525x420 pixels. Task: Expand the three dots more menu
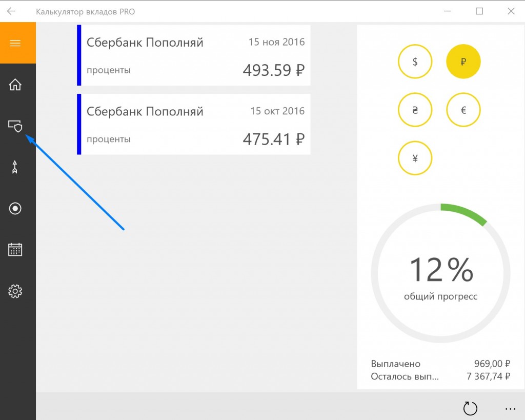point(510,409)
